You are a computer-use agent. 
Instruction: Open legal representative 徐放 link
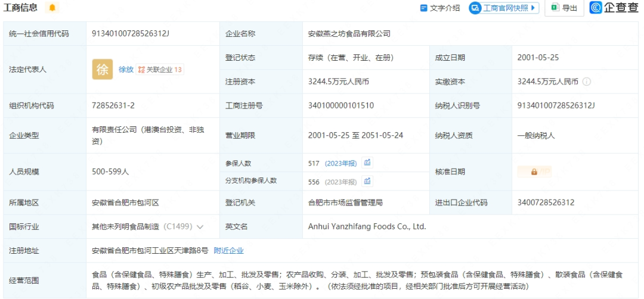[x=126, y=70]
